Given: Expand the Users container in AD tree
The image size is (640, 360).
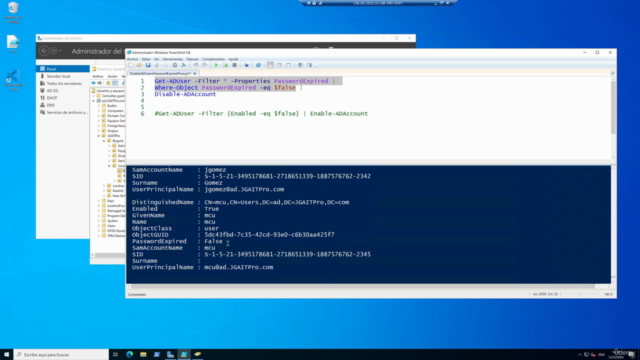Looking at the screenshot, I should [x=99, y=226].
